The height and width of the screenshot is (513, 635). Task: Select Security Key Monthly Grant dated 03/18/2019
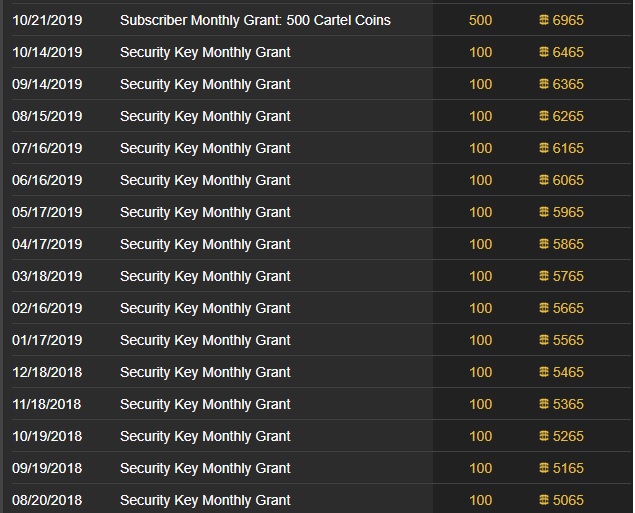click(x=205, y=276)
